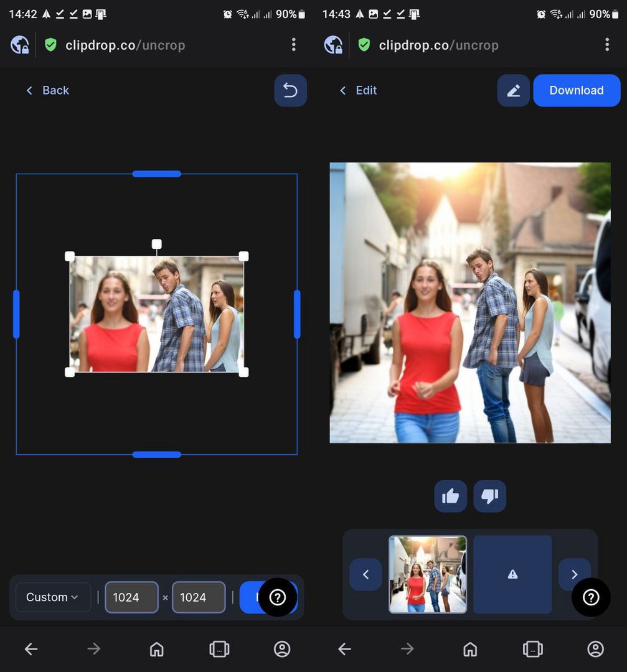The image size is (627, 672).
Task: Open the pencil edit button beside Download
Action: tap(513, 90)
